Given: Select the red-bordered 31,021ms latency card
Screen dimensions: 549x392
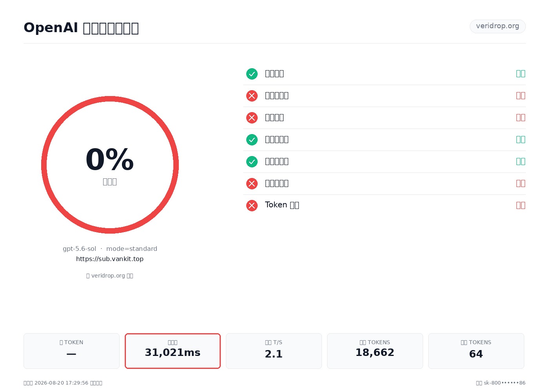Looking at the screenshot, I should pos(173,351).
